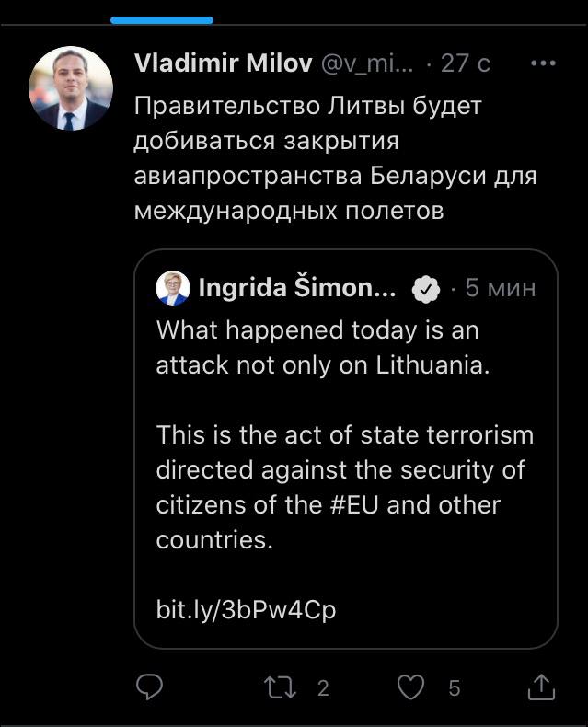Screen dimensions: 588x727
Task: Click the "27 с" tweet timestamp
Action: pyautogui.click(x=466, y=63)
